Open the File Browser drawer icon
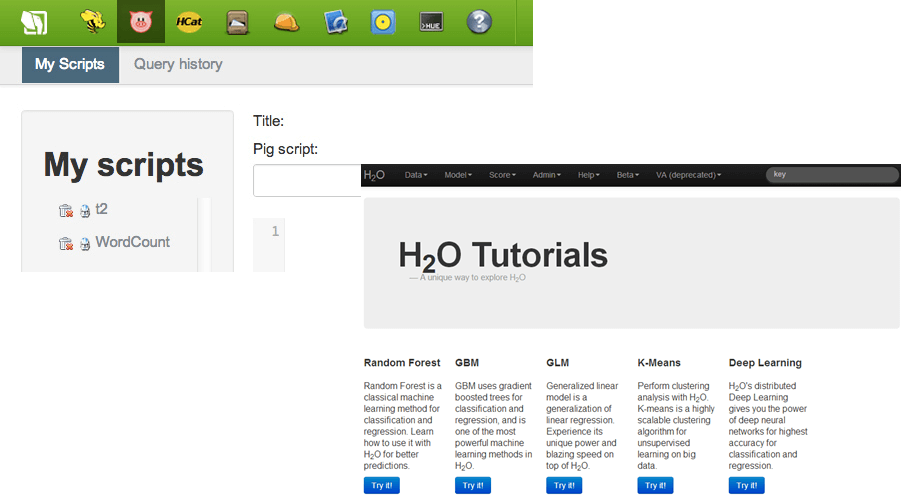 [237, 22]
